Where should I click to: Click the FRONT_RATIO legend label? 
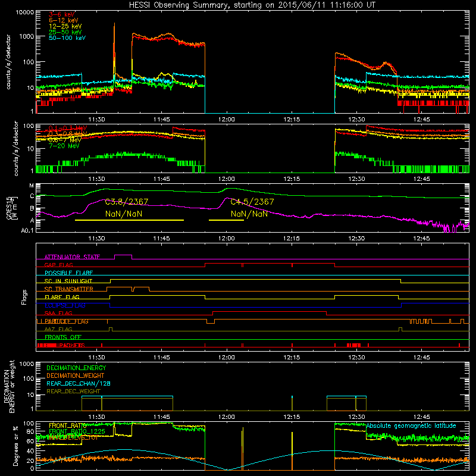(67, 425)
